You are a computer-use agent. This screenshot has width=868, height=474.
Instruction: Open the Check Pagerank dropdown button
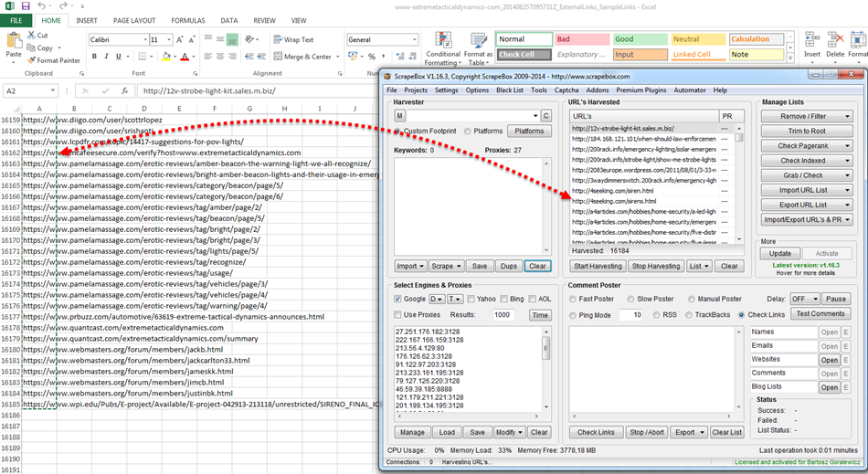click(807, 145)
